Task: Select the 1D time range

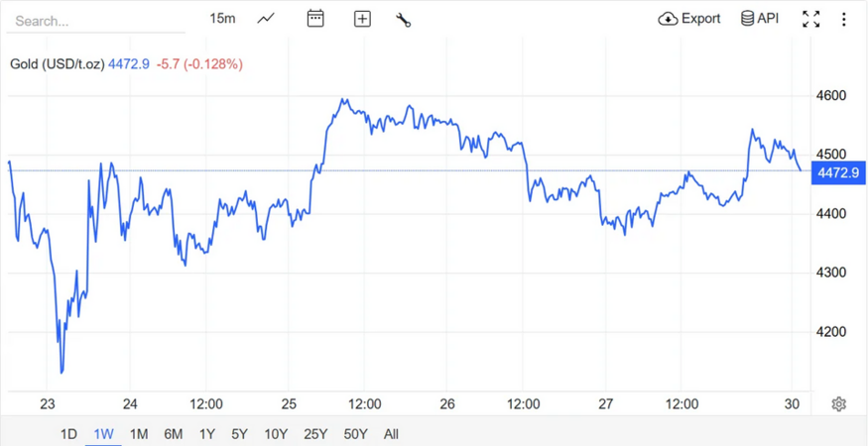Action: [68, 434]
